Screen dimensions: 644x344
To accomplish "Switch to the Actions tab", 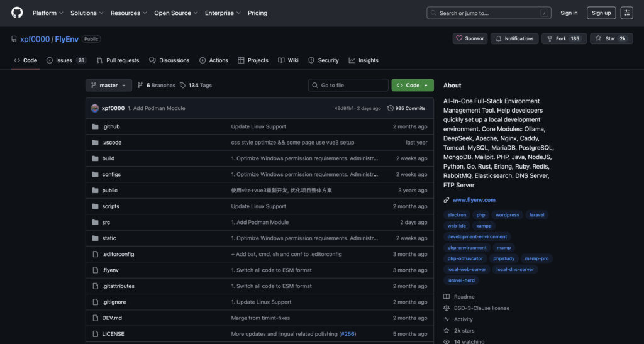I will [x=214, y=60].
